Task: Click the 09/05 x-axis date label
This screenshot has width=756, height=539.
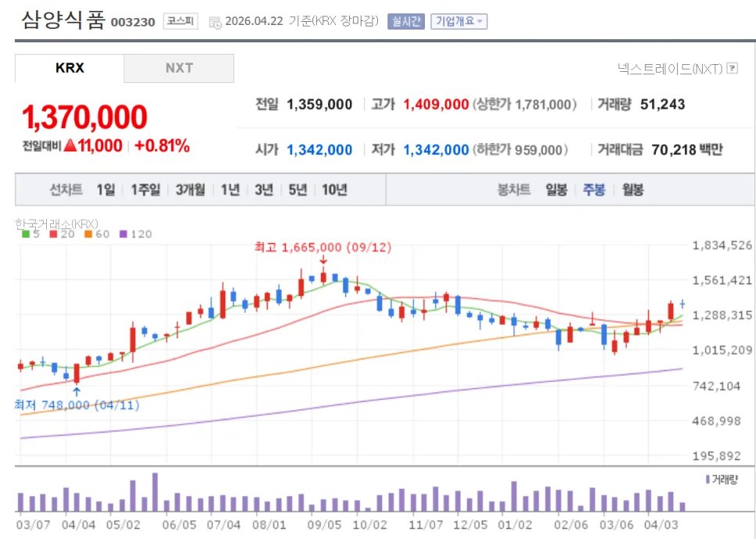Action: pyautogui.click(x=324, y=525)
